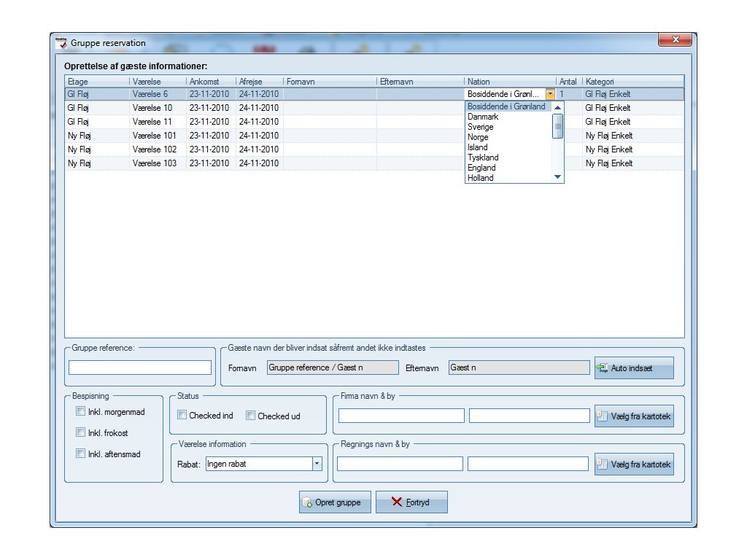
Task: Select the Værelse 101 row
Action: pyautogui.click(x=150, y=136)
